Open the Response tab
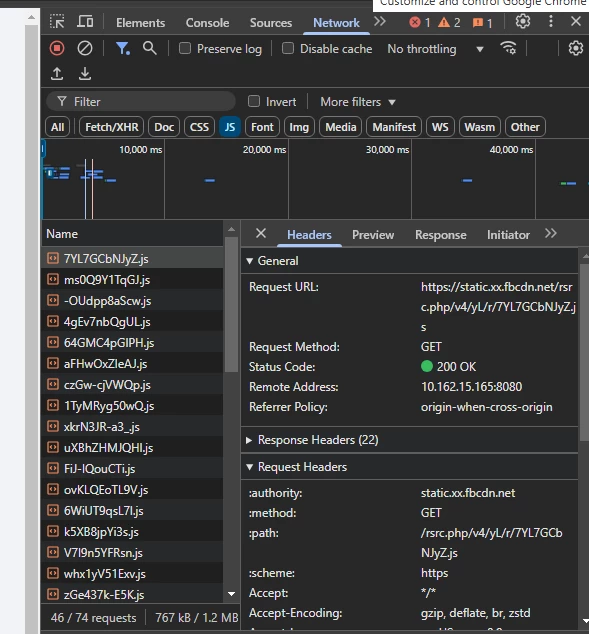This screenshot has height=634, width=589. click(441, 235)
